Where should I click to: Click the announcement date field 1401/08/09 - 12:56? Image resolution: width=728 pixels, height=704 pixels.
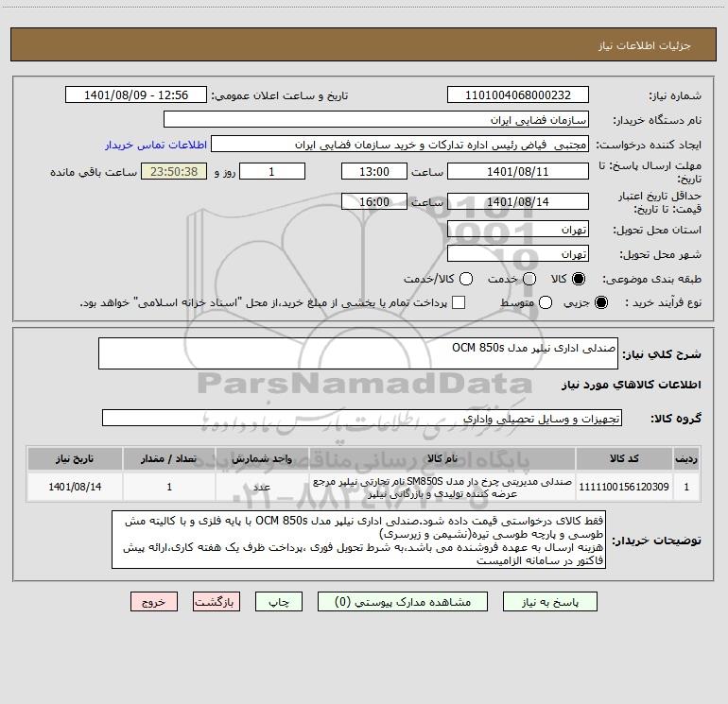[x=136, y=95]
